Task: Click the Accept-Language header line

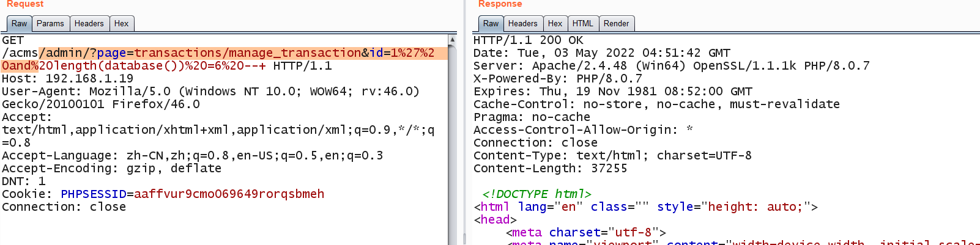Action: pyautogui.click(x=193, y=156)
